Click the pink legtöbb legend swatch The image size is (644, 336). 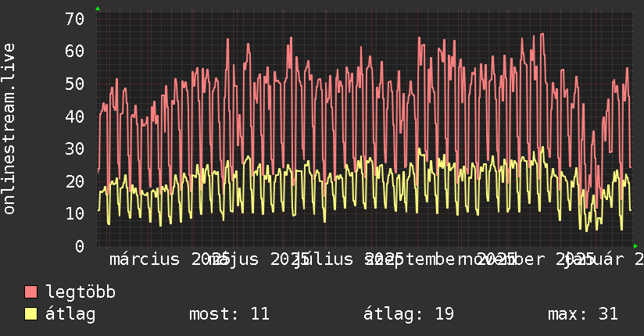pyautogui.click(x=30, y=292)
